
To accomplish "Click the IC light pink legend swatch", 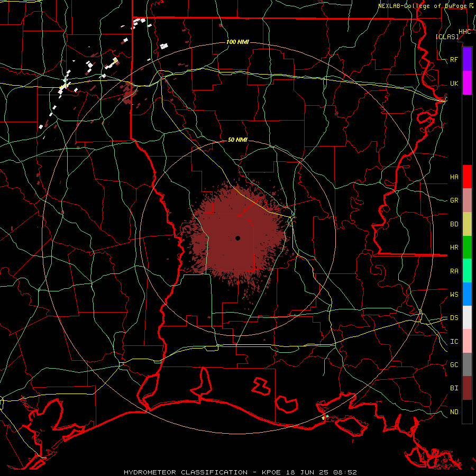I will point(467,341).
